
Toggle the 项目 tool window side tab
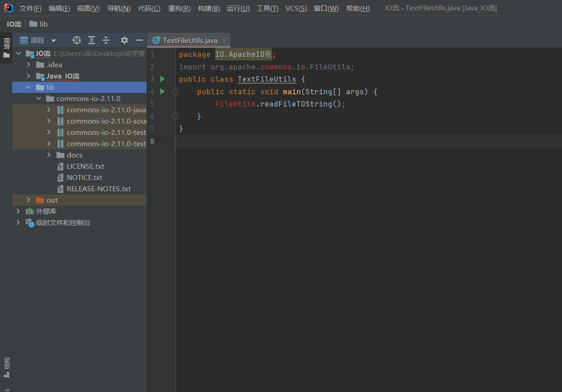[x=6, y=48]
